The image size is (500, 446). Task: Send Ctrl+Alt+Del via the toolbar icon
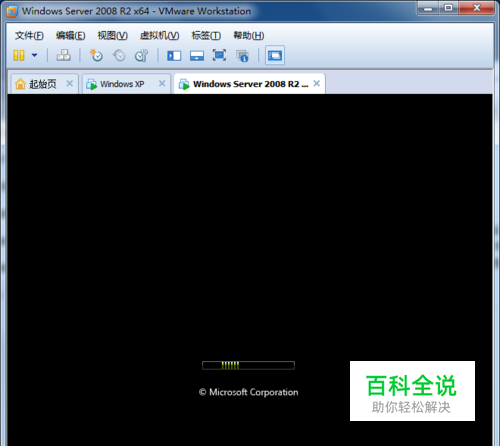pos(63,55)
